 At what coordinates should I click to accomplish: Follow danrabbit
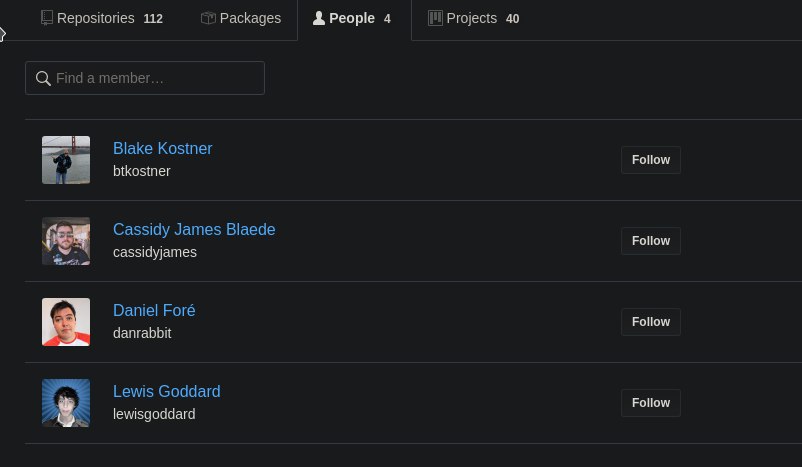[x=651, y=322]
